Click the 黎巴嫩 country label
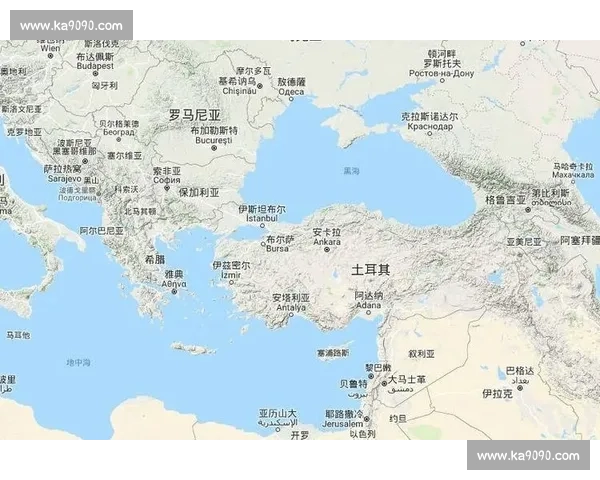The image size is (600, 480). pyautogui.click(x=378, y=368)
